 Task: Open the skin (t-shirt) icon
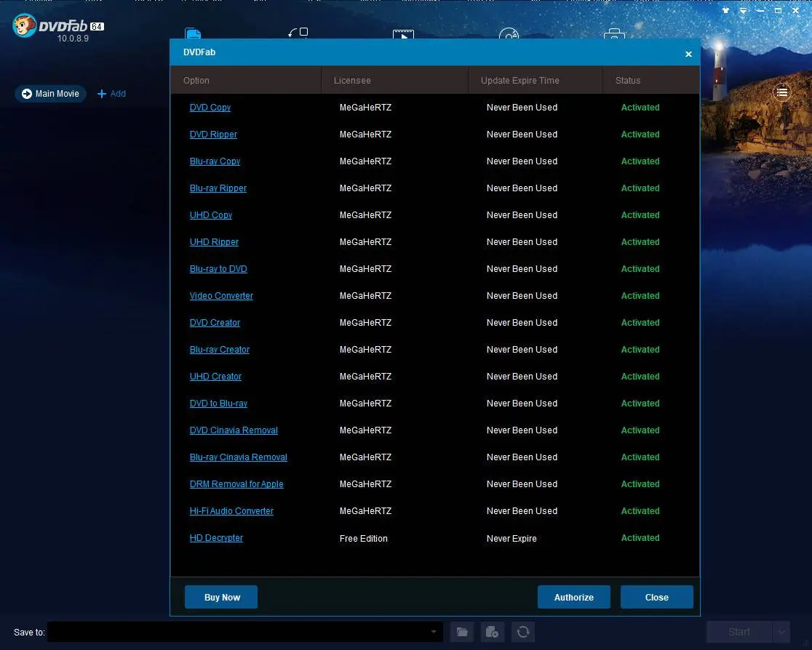click(725, 10)
